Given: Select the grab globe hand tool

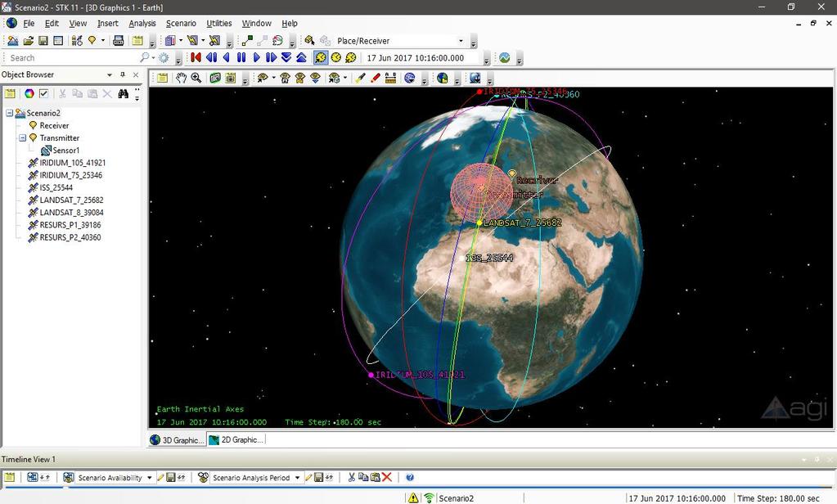Looking at the screenshot, I should point(182,78).
